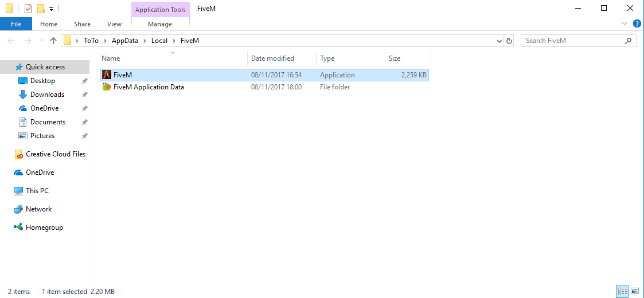Open address bar history dropdown
This screenshot has width=644, height=298.
499,41
